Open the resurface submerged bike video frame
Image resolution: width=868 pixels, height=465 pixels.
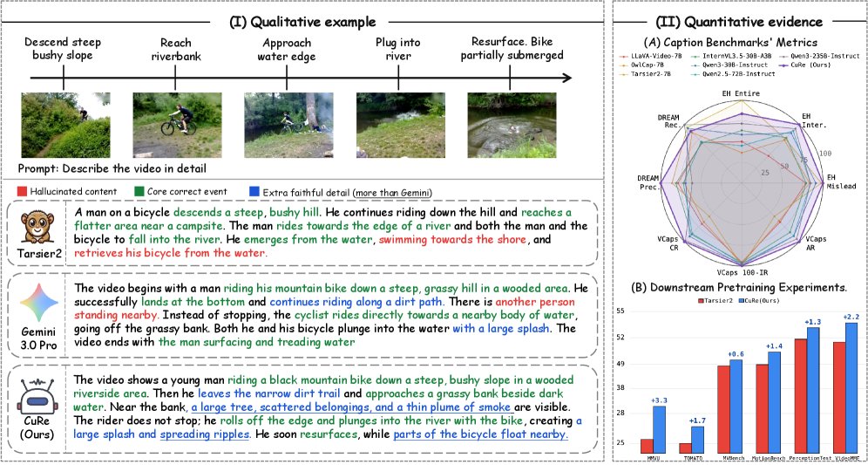(x=512, y=126)
